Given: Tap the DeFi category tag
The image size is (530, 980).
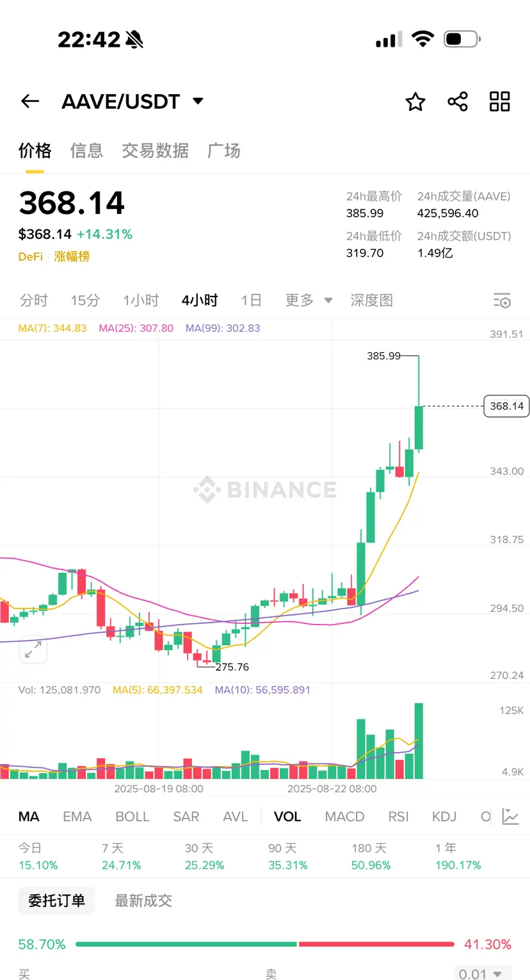Looking at the screenshot, I should pyautogui.click(x=31, y=256).
